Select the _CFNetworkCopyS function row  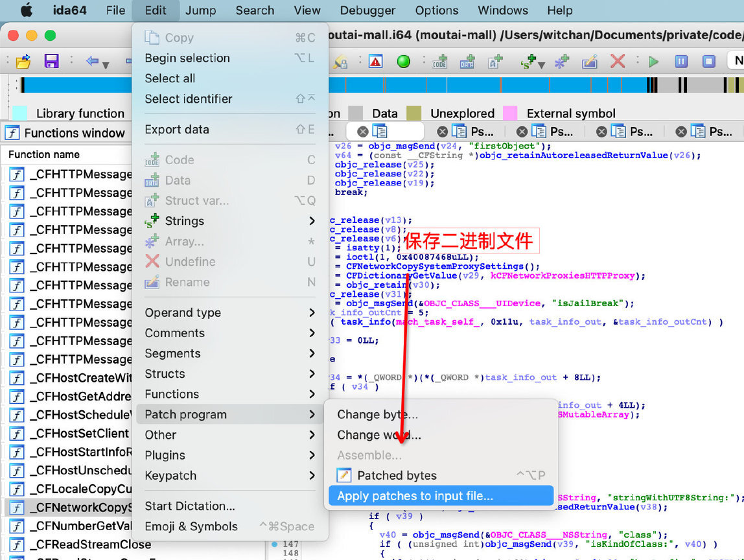[69, 507]
